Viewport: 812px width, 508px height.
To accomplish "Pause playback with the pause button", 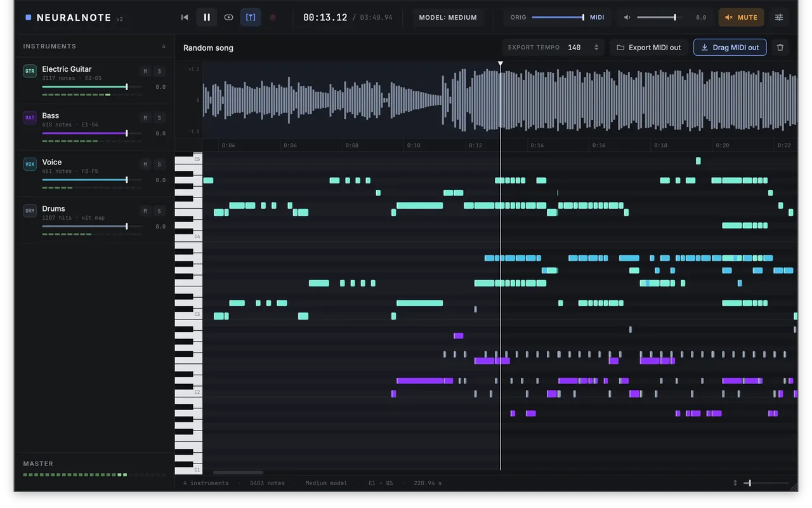I will (207, 17).
